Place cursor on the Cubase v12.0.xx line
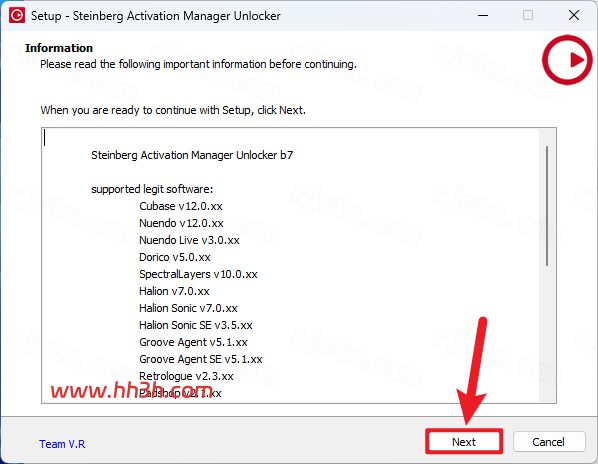598x464 pixels. (x=181, y=206)
